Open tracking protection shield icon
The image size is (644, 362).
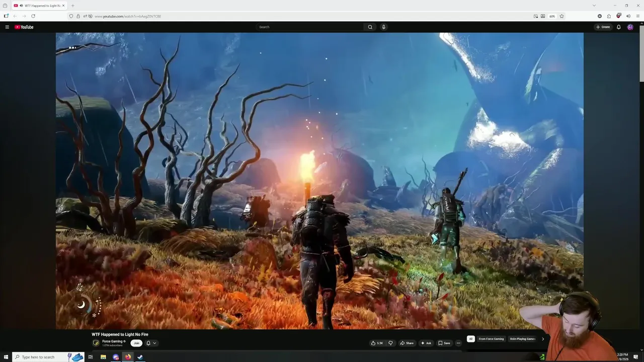(x=71, y=16)
